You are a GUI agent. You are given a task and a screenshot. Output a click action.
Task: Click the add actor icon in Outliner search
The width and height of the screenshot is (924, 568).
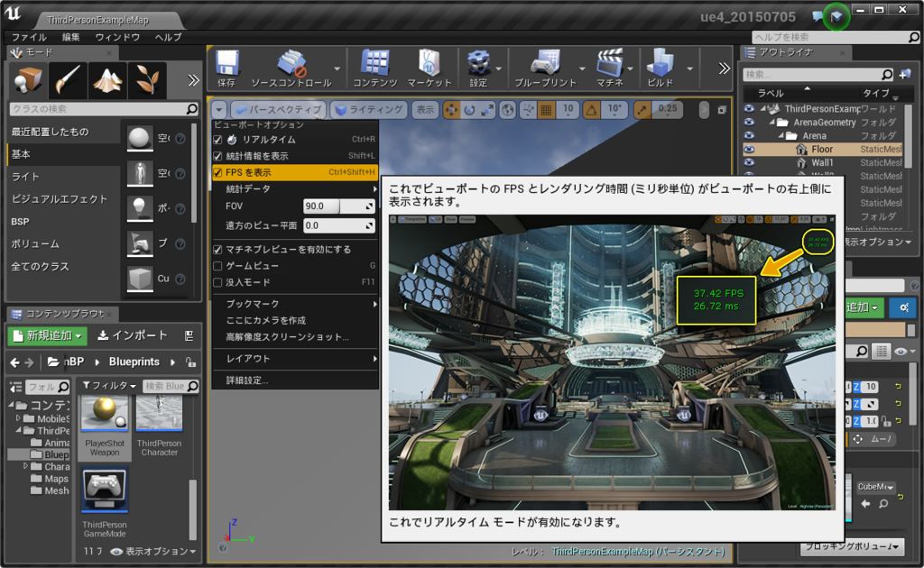point(905,74)
